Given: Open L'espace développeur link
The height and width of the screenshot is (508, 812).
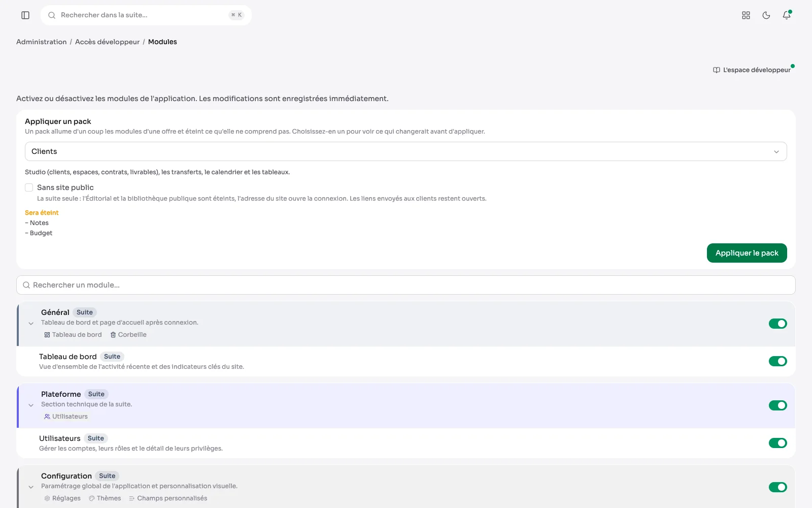Looking at the screenshot, I should click(x=752, y=70).
